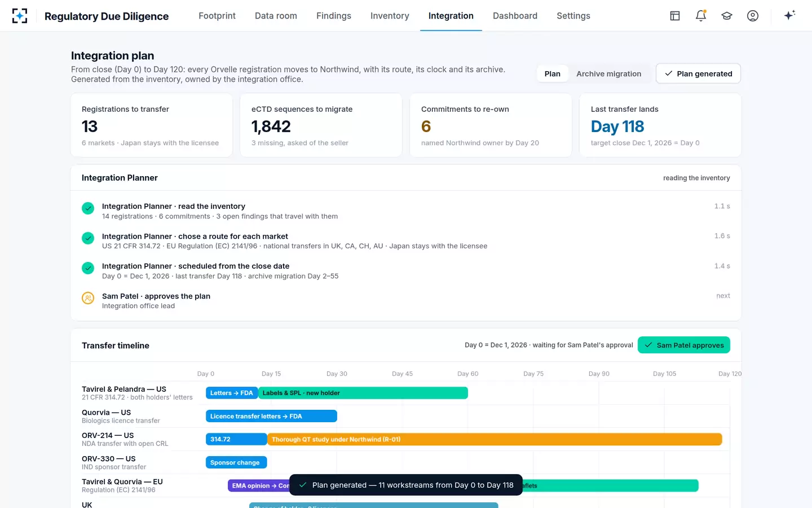Click the graduation cap learning icon

tap(727, 16)
